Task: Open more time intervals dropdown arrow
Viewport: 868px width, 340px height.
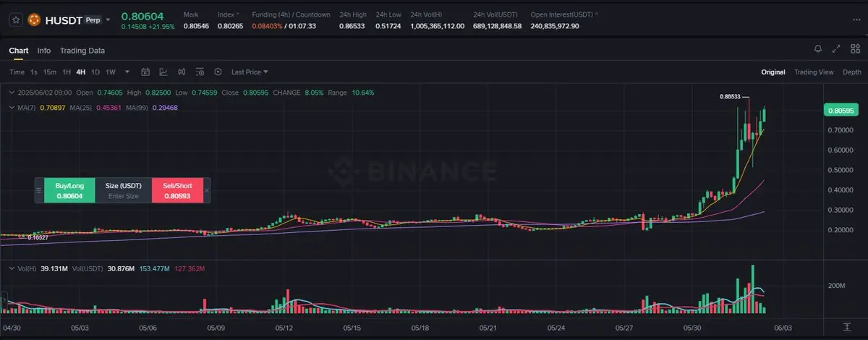Action: 127,72
